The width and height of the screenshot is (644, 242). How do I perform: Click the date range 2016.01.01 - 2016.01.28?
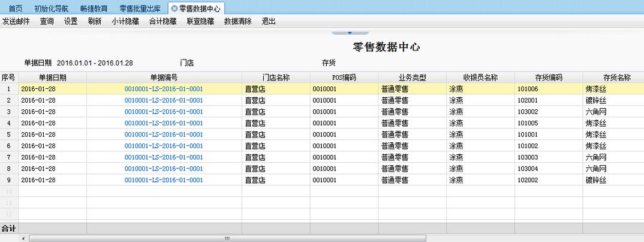pyautogui.click(x=95, y=63)
